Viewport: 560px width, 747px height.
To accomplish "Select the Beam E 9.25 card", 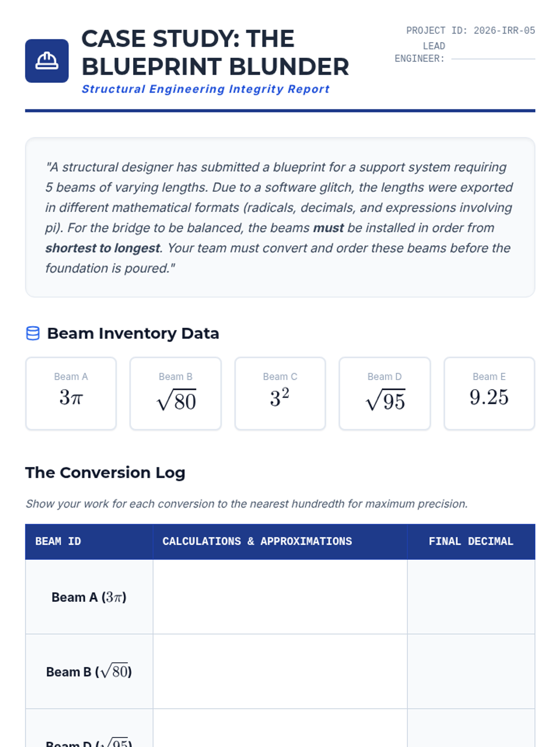I will coord(489,393).
